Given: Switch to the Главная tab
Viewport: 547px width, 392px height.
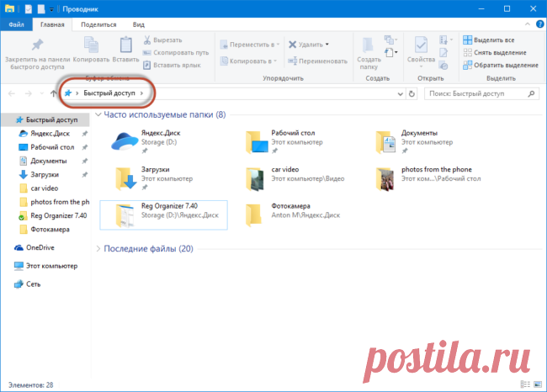Looking at the screenshot, I should 52,24.
